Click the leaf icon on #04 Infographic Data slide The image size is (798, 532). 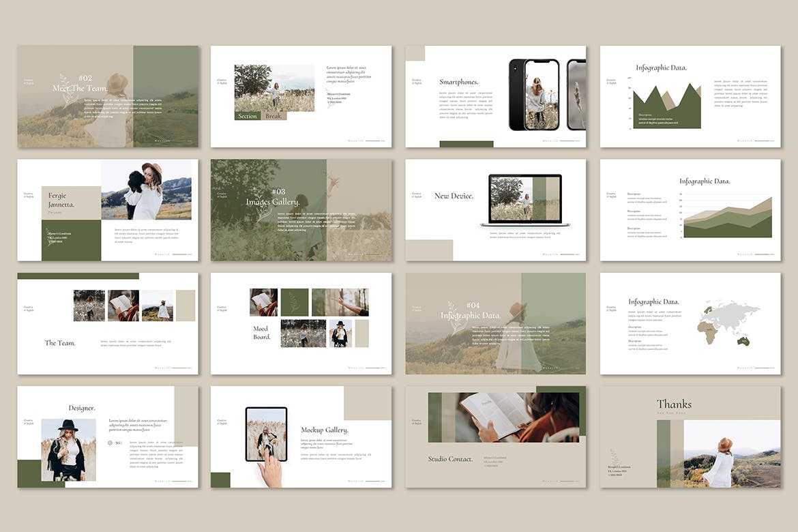[x=455, y=317]
